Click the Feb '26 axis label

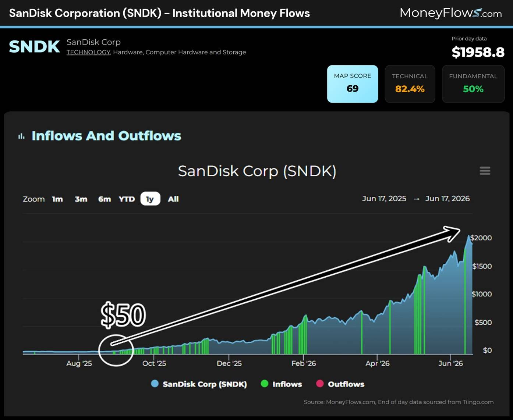coord(304,363)
